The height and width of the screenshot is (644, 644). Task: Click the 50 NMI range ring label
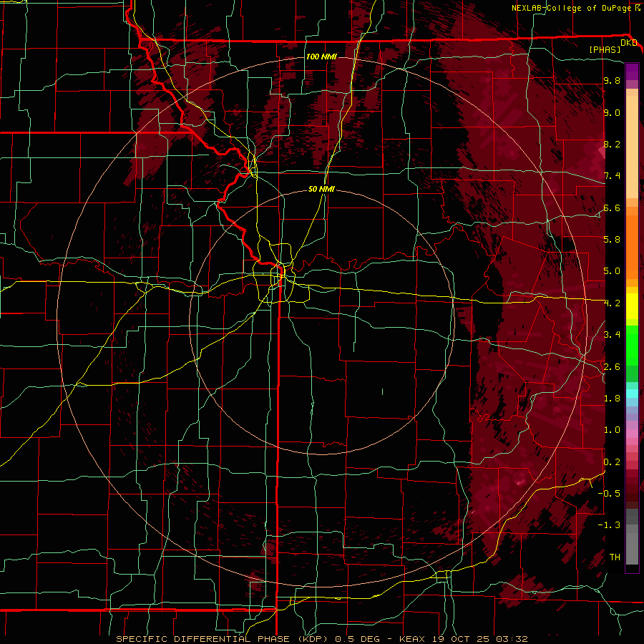click(x=321, y=189)
